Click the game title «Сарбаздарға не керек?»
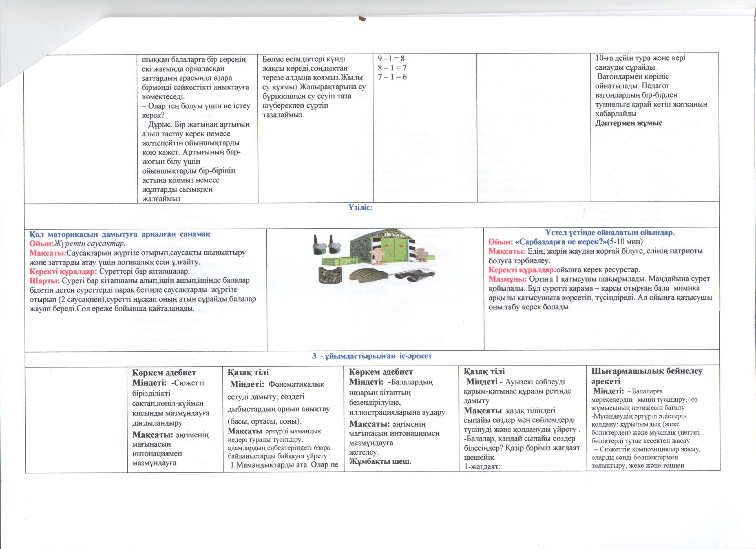The width and height of the screenshot is (756, 549). 561,242
